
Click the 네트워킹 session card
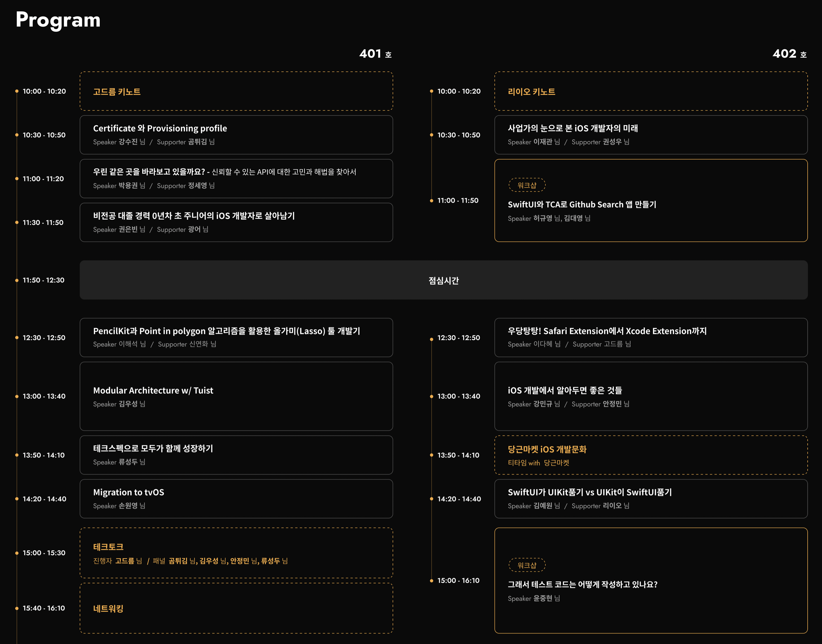click(236, 608)
